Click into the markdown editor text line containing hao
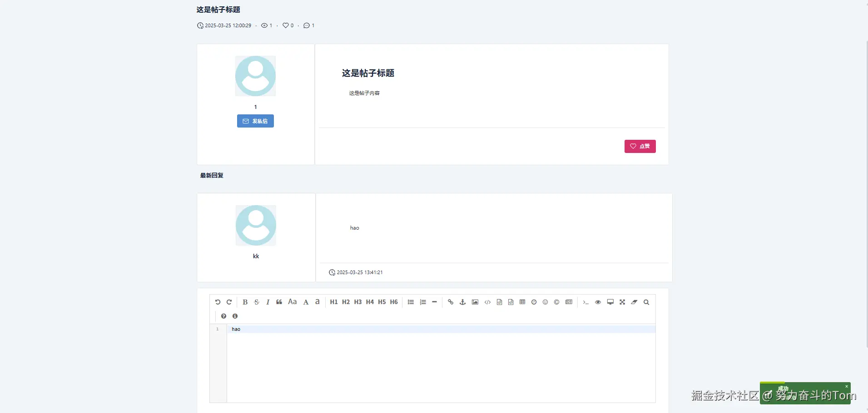This screenshot has height=413, width=868. click(441, 329)
